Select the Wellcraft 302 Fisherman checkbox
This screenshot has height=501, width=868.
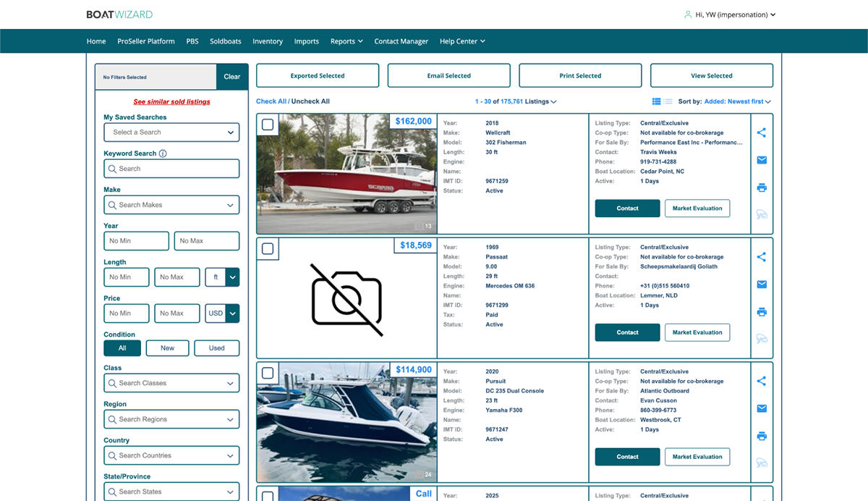268,125
